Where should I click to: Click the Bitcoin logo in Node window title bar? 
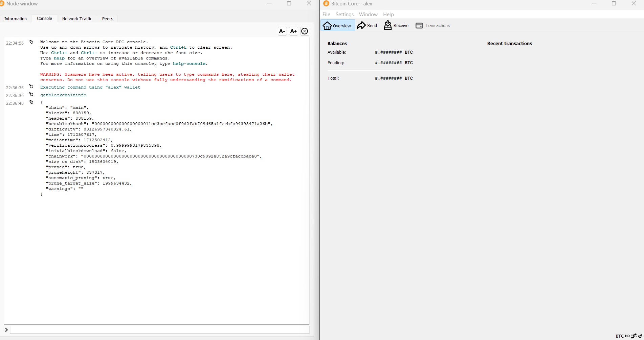tap(2, 3)
